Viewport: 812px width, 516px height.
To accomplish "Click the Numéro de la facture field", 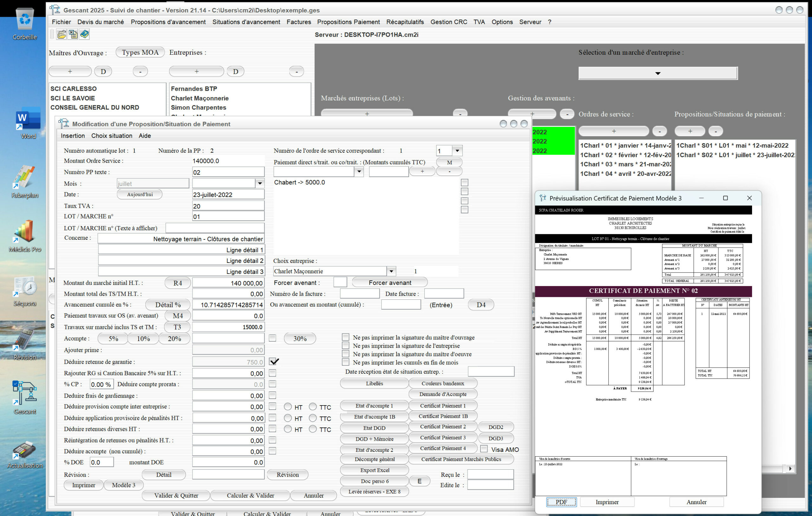I will click(x=359, y=294).
